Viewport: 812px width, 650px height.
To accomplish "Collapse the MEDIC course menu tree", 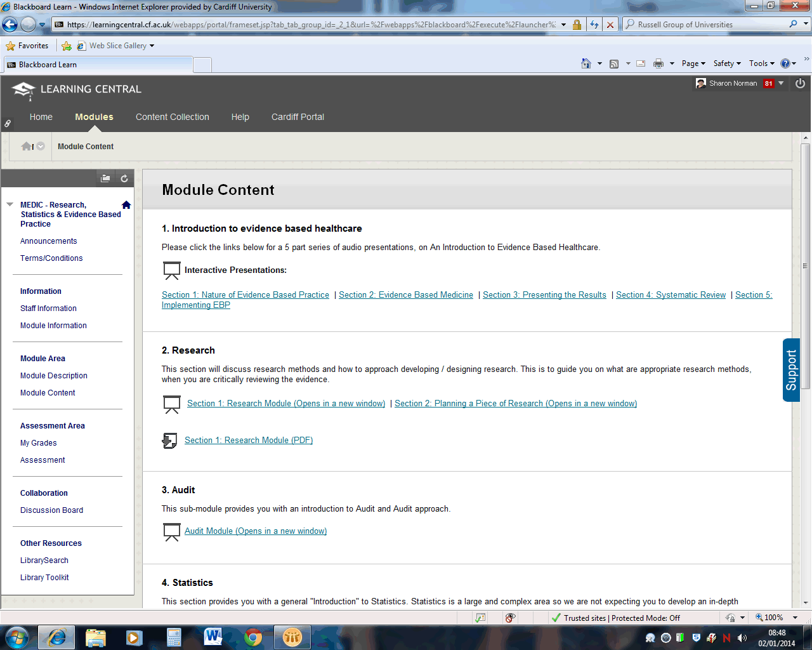I will (10, 205).
